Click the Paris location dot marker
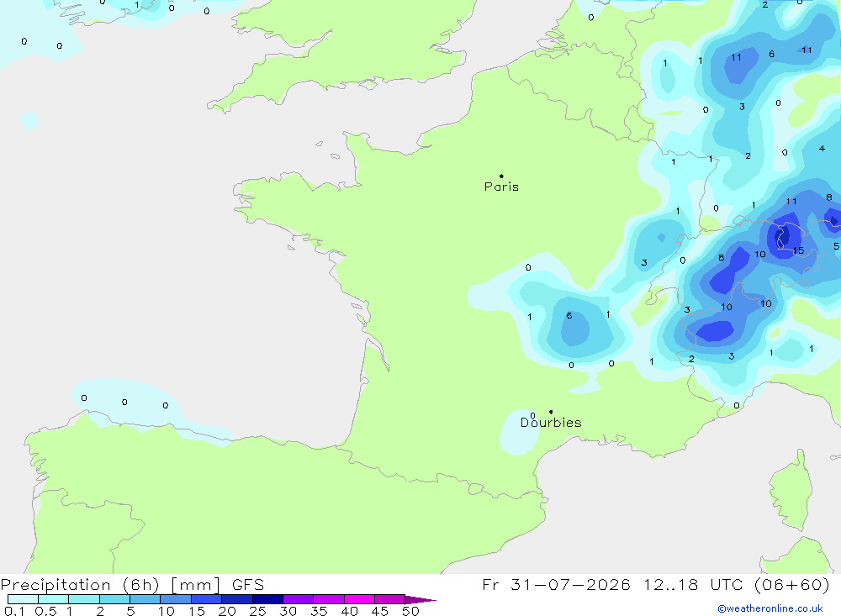Viewport: 841px width, 616px height. click(501, 176)
